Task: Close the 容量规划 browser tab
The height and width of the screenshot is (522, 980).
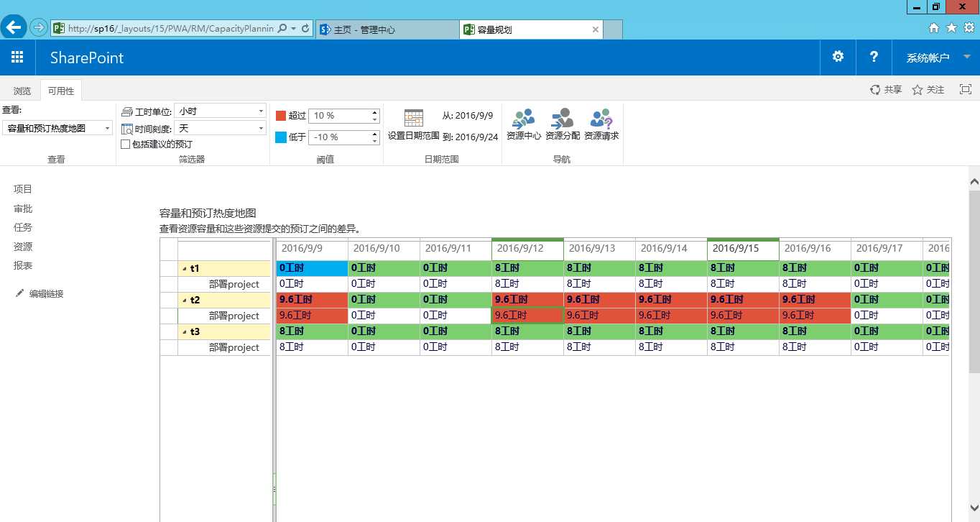Action: pos(596,29)
